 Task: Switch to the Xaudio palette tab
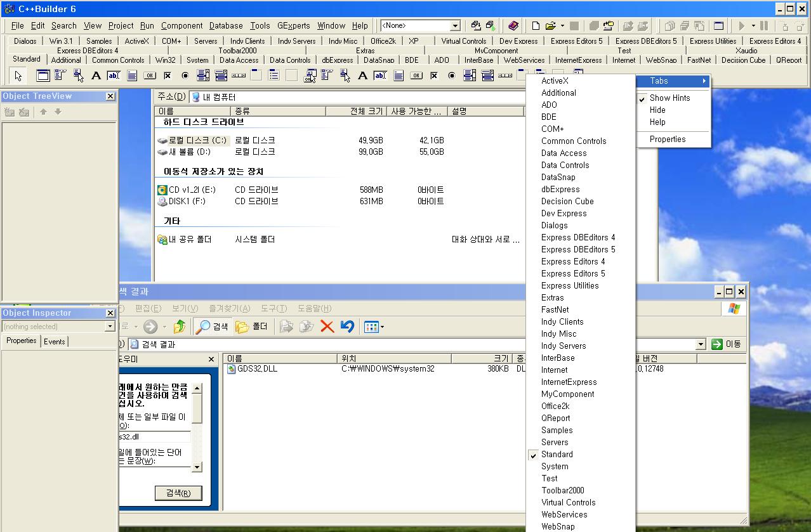(746, 51)
